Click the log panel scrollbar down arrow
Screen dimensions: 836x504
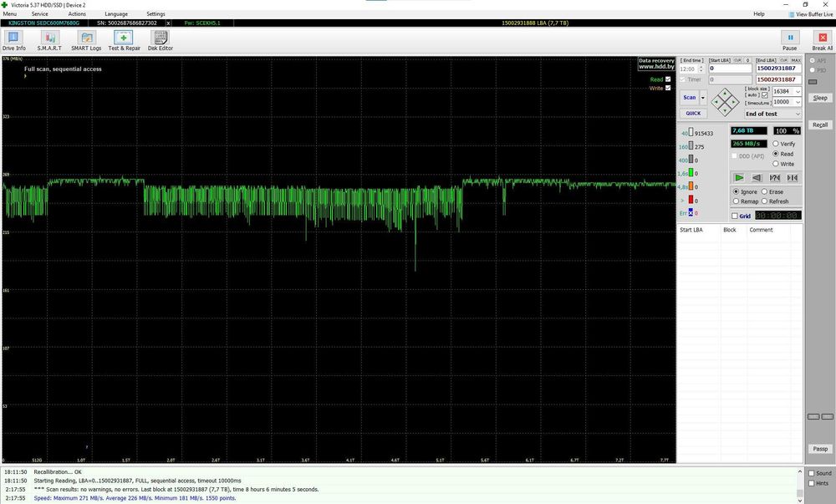[800, 499]
